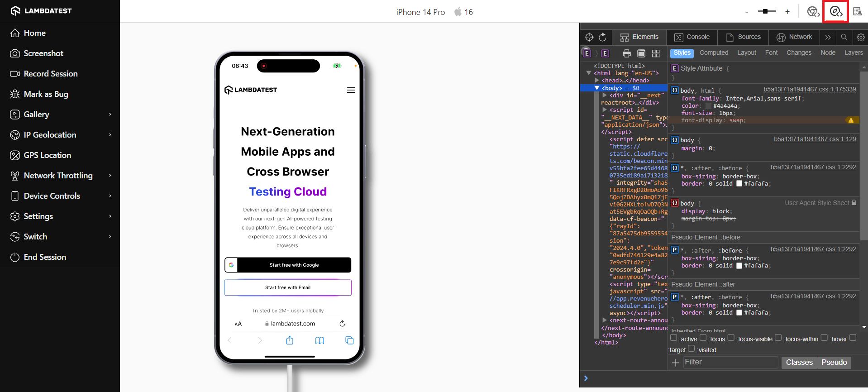Click the search magnifier in the inspector
868x392 pixels.
click(x=844, y=37)
